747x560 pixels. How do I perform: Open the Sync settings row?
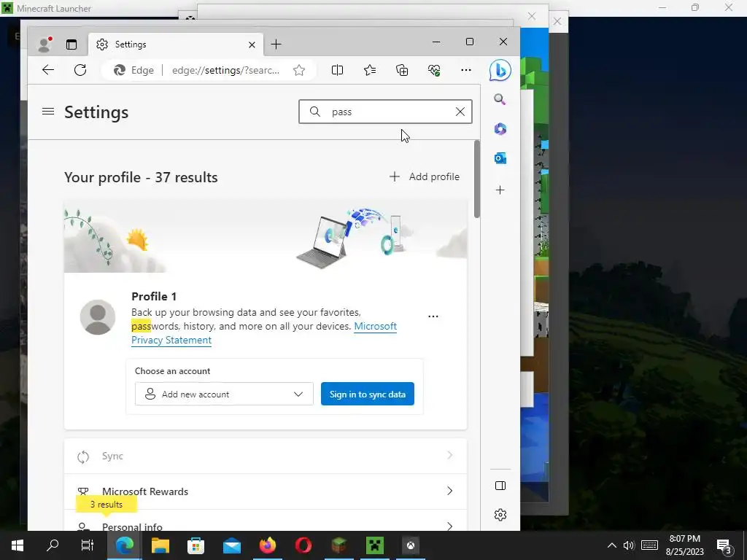266,456
